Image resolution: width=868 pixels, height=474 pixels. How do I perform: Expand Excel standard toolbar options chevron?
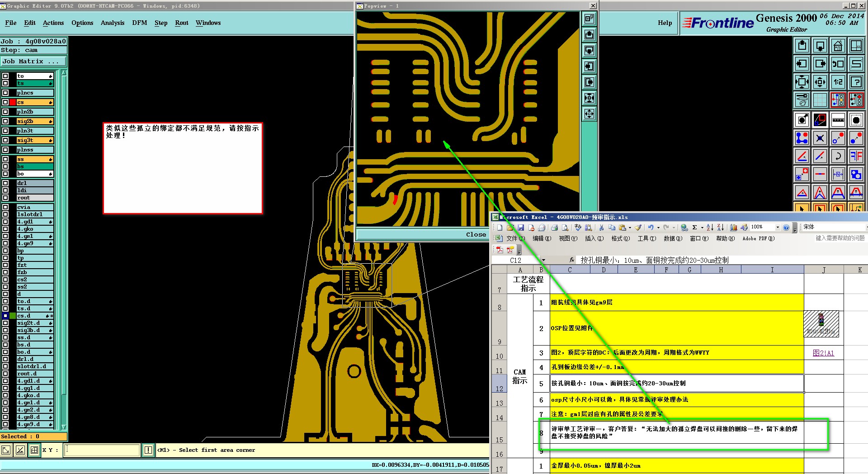pos(795,228)
